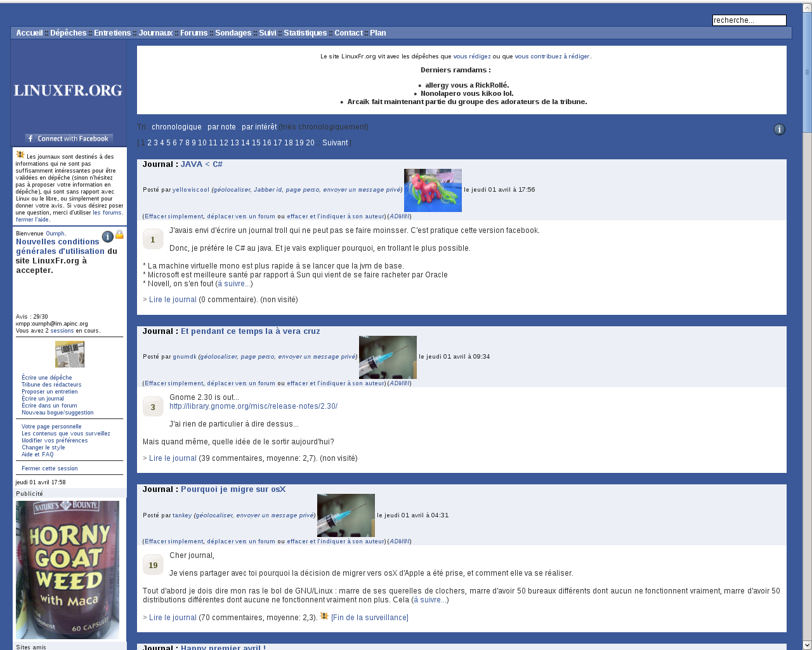The width and height of the screenshot is (812, 650).
Task: Click the info icon in the welcome box
Action: click(x=108, y=237)
